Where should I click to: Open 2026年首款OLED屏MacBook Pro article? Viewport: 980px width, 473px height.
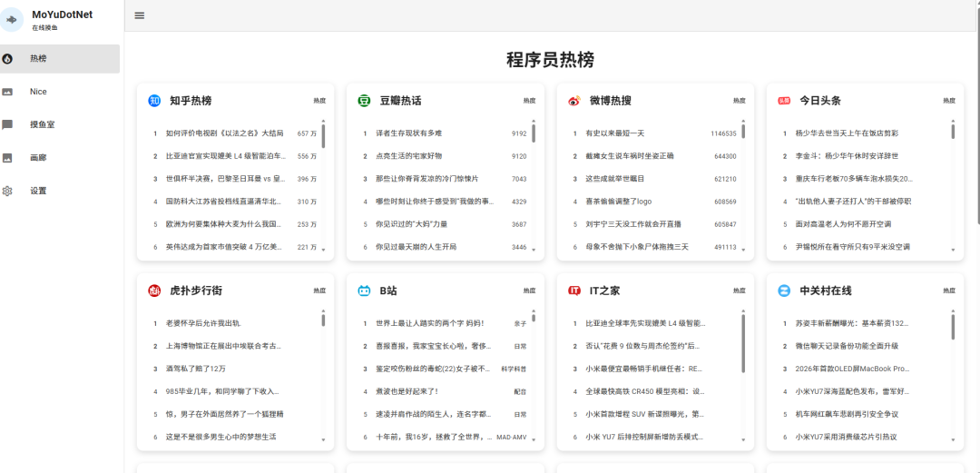tap(852, 369)
